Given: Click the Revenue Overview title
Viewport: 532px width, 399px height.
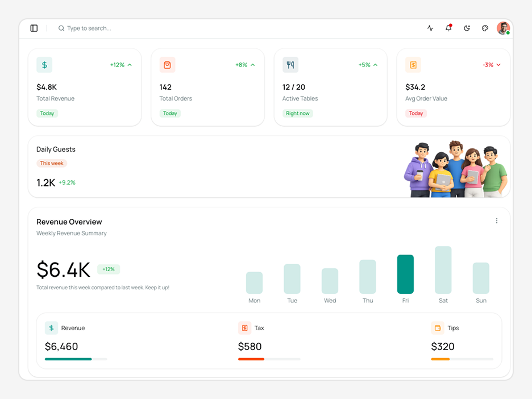Looking at the screenshot, I should click(x=69, y=222).
